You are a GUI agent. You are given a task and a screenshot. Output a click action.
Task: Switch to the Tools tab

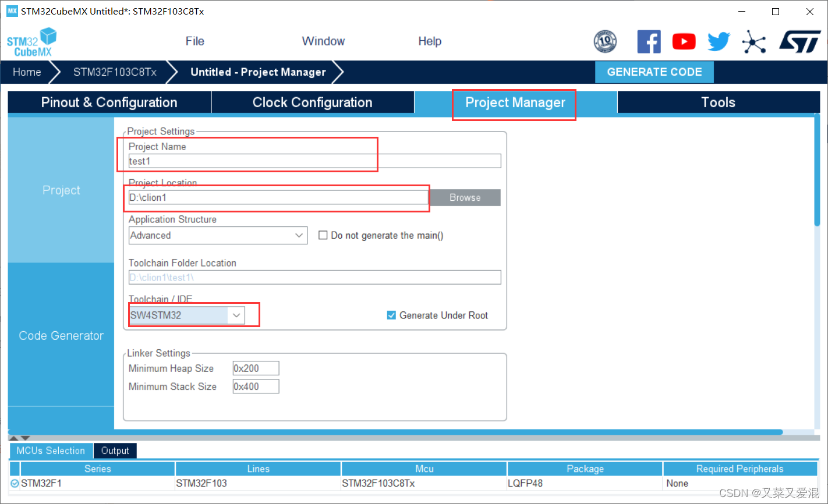719,102
